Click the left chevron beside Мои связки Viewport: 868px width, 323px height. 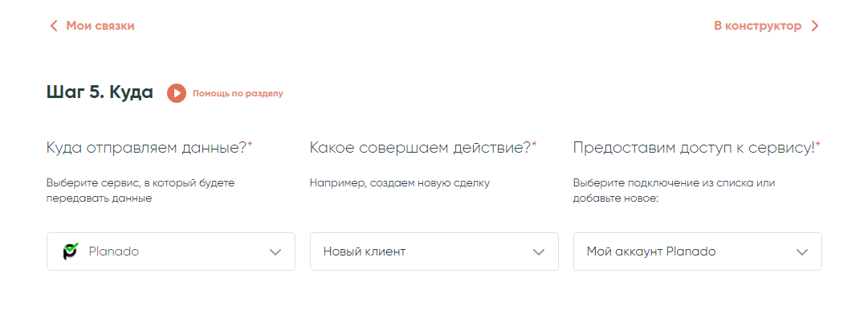tap(54, 26)
